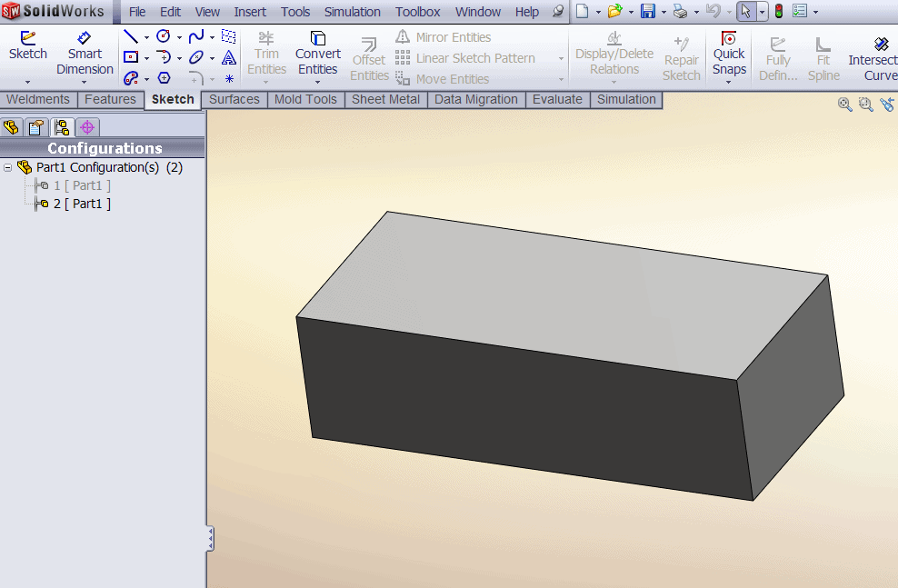Open the Insert menu
898x588 pixels.
250,12
